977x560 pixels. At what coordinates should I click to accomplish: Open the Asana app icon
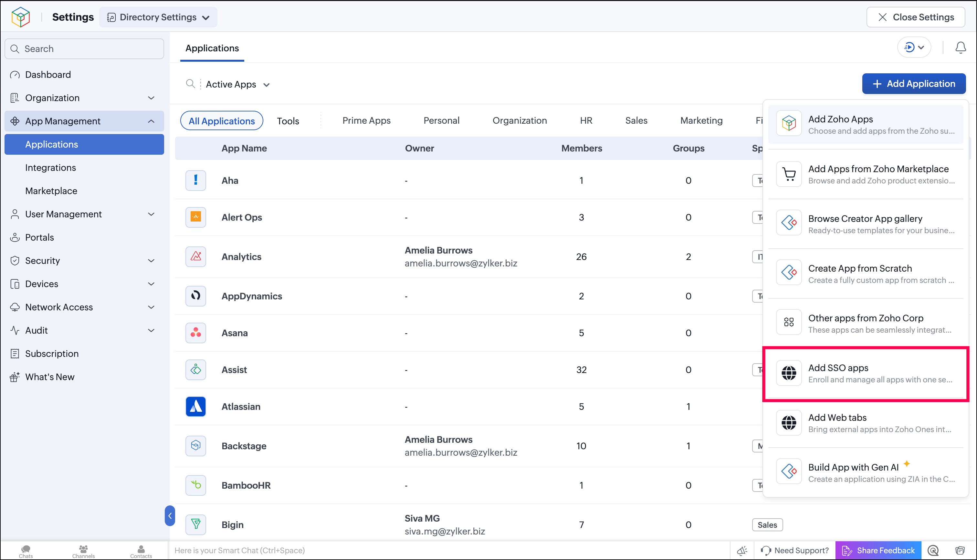point(196,333)
